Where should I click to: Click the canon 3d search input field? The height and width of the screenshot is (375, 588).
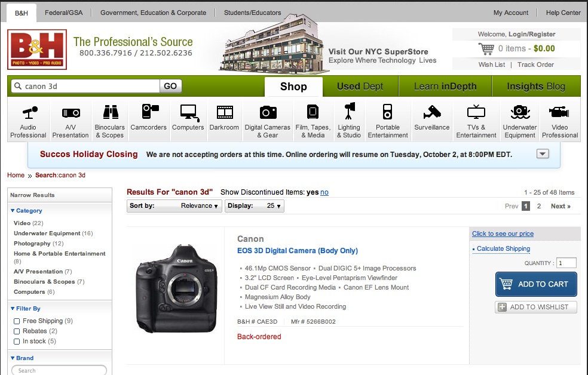(x=85, y=86)
